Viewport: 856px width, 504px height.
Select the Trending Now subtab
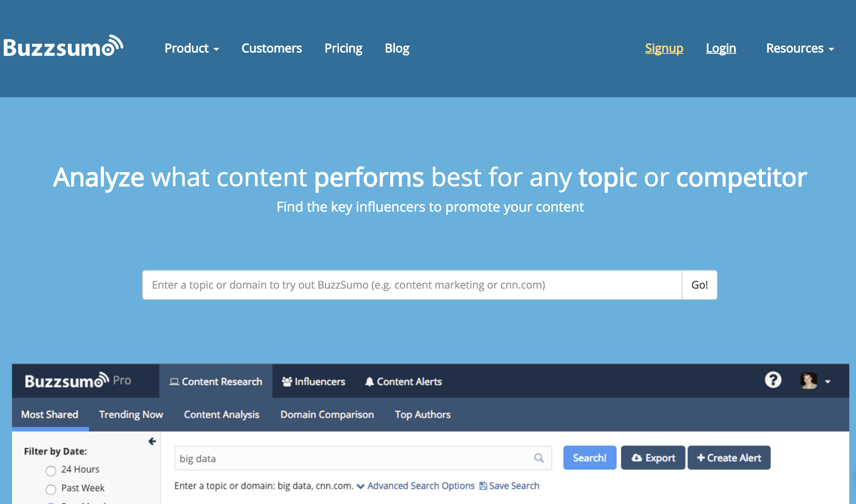131,414
